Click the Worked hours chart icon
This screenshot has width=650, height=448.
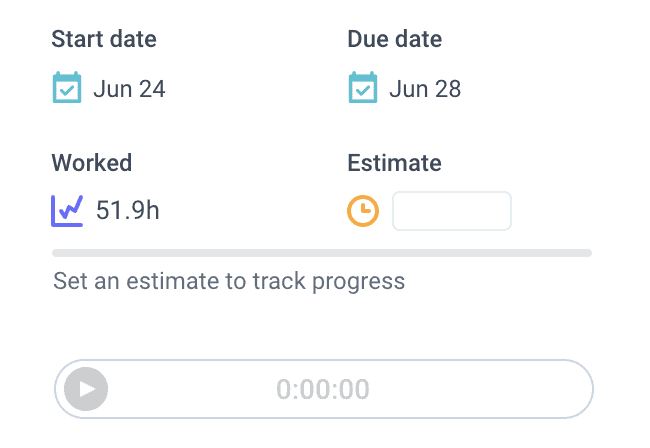67,211
